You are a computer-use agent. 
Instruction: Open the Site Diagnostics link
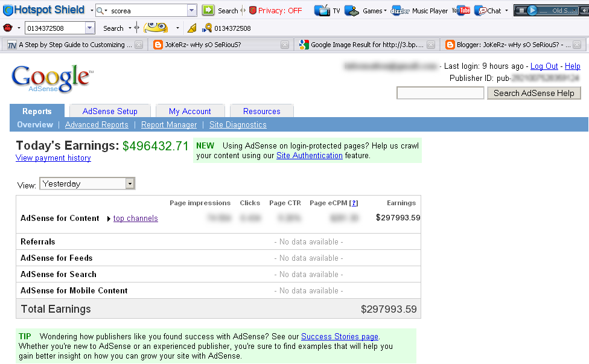pos(238,125)
